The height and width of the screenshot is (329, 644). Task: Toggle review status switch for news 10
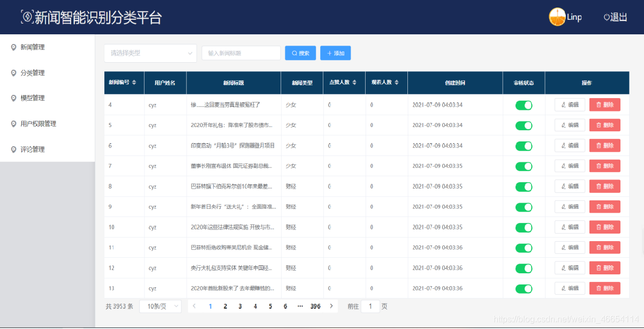pyautogui.click(x=524, y=227)
